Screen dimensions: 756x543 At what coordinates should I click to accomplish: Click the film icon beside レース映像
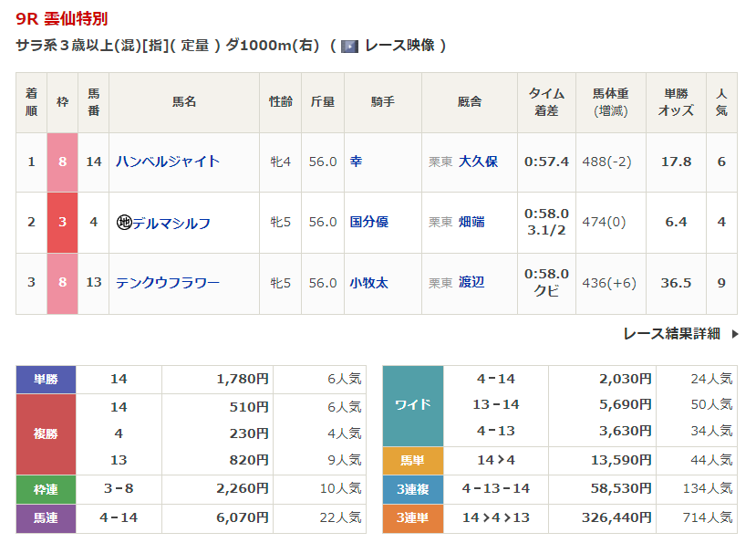point(349,46)
